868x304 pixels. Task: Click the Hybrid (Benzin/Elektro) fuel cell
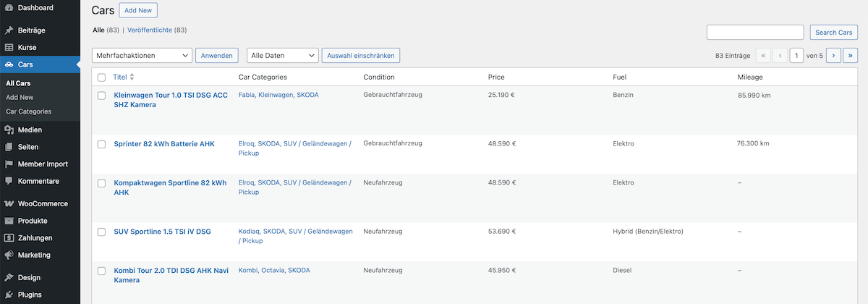click(x=648, y=232)
